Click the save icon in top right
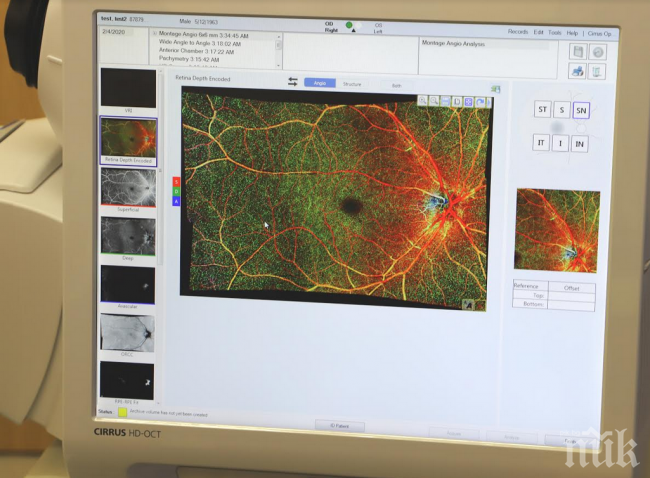Viewport: 650px width, 478px height. [577, 52]
